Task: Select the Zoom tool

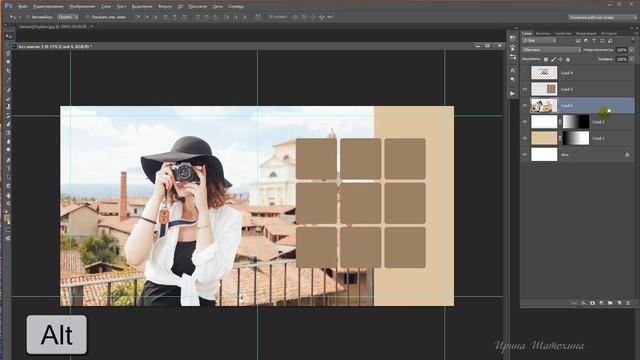Action: pos(8,203)
